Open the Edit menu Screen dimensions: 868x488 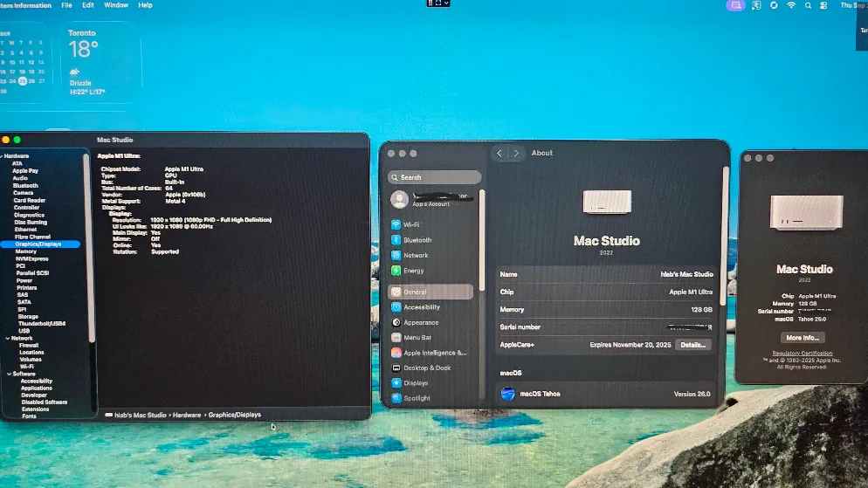(x=88, y=5)
